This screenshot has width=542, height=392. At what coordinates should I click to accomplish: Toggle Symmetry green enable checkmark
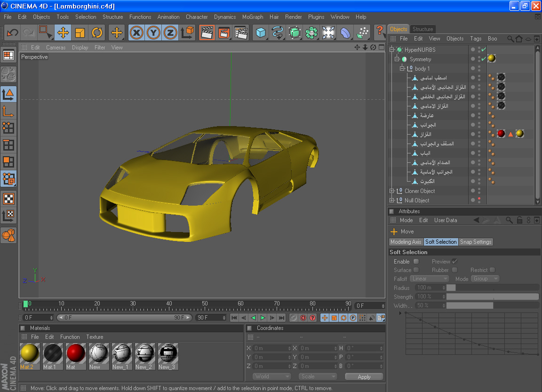[x=484, y=59]
